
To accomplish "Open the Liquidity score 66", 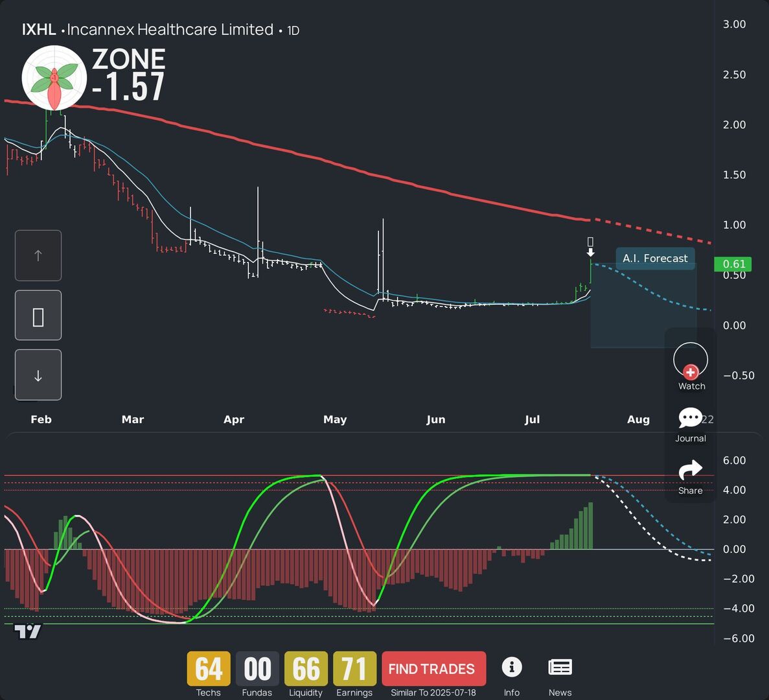I will tap(306, 669).
